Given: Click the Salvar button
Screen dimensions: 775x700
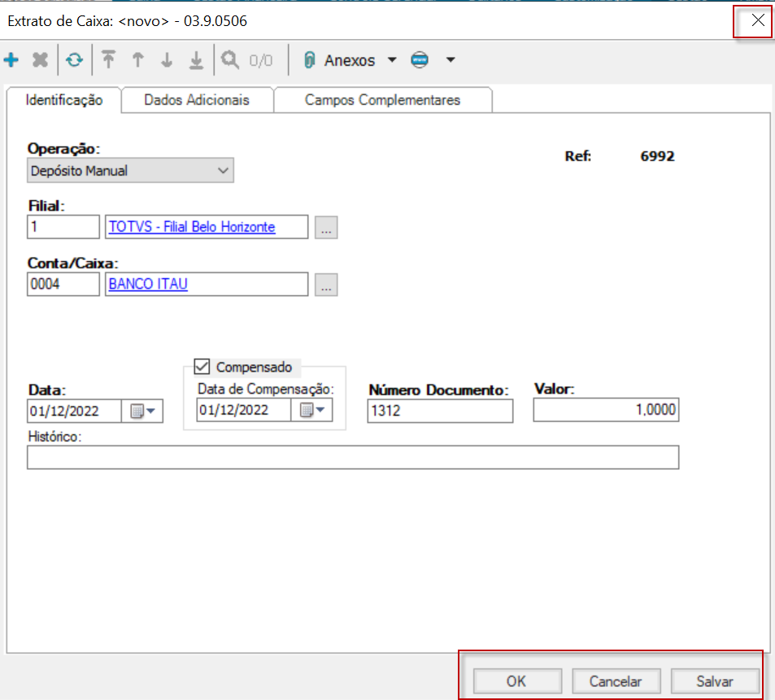Looking at the screenshot, I should click(715, 681).
